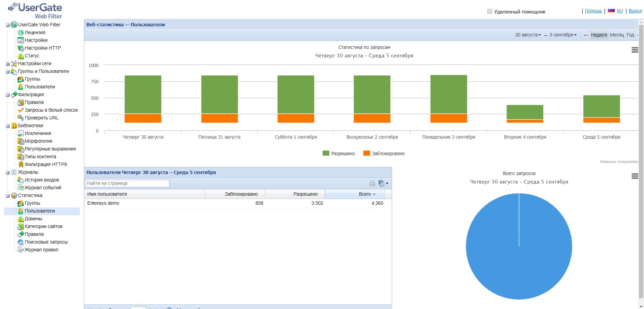Open Домены under Statistics in the sidebar
This screenshot has height=309, width=644.
[x=33, y=219]
